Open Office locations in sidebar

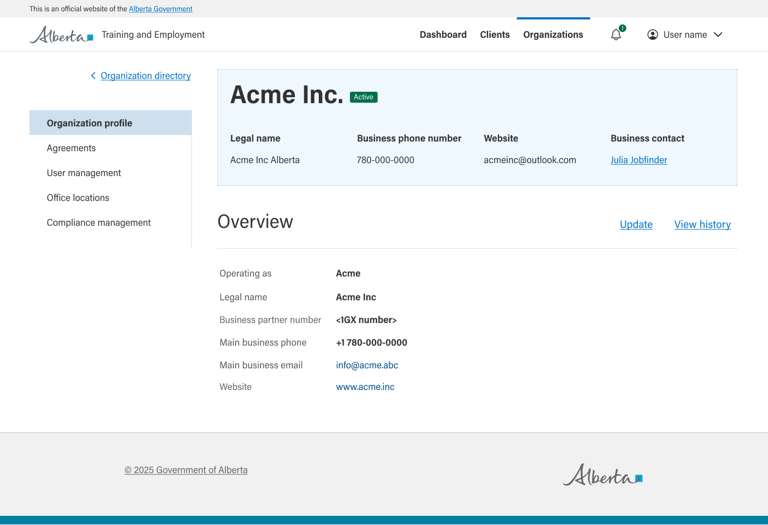(78, 198)
